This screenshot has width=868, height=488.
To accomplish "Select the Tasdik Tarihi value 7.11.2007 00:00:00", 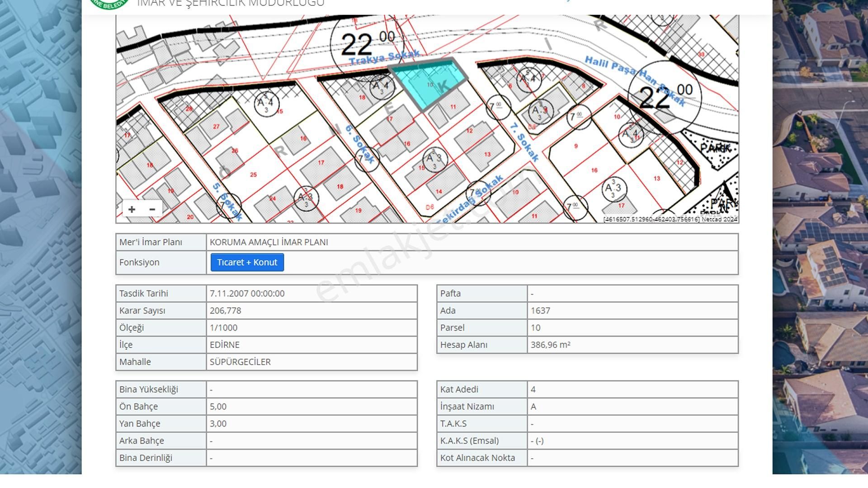I will [247, 294].
